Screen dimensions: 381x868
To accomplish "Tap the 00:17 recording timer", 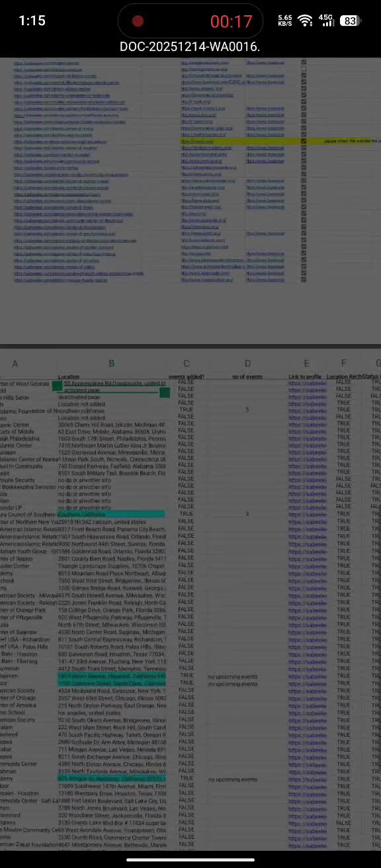I will coord(232,21).
